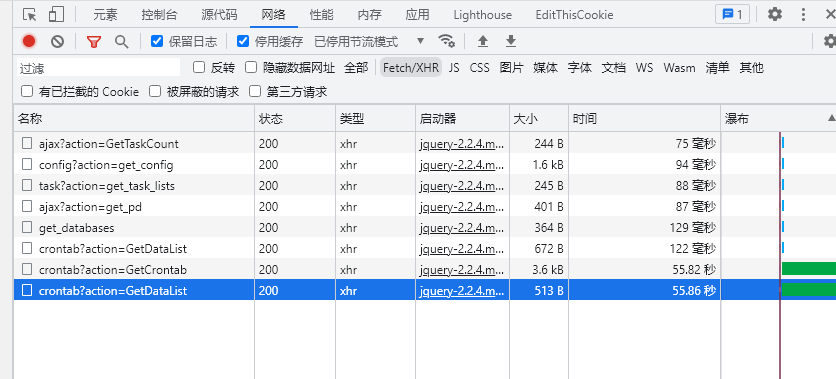
Task: Filter requests by 全部
Action: point(356,68)
